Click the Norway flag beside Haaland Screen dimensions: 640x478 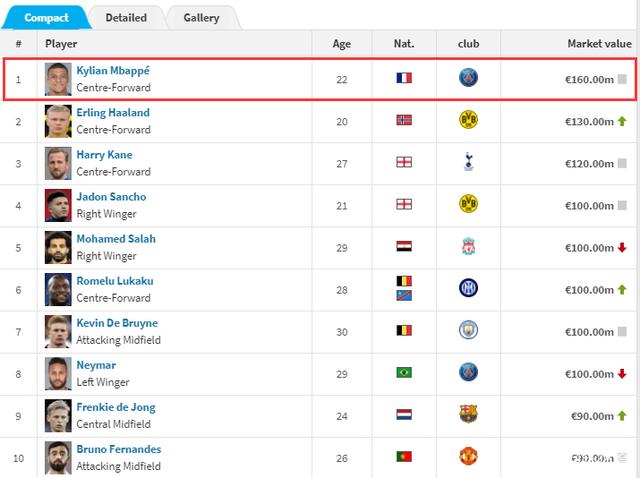point(404,120)
